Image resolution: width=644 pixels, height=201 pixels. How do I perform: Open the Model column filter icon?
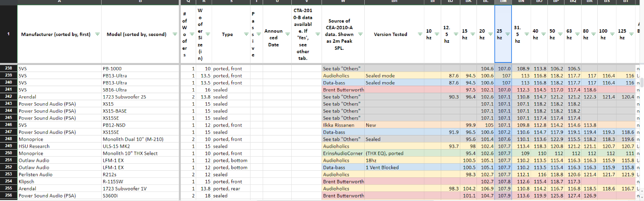point(175,35)
